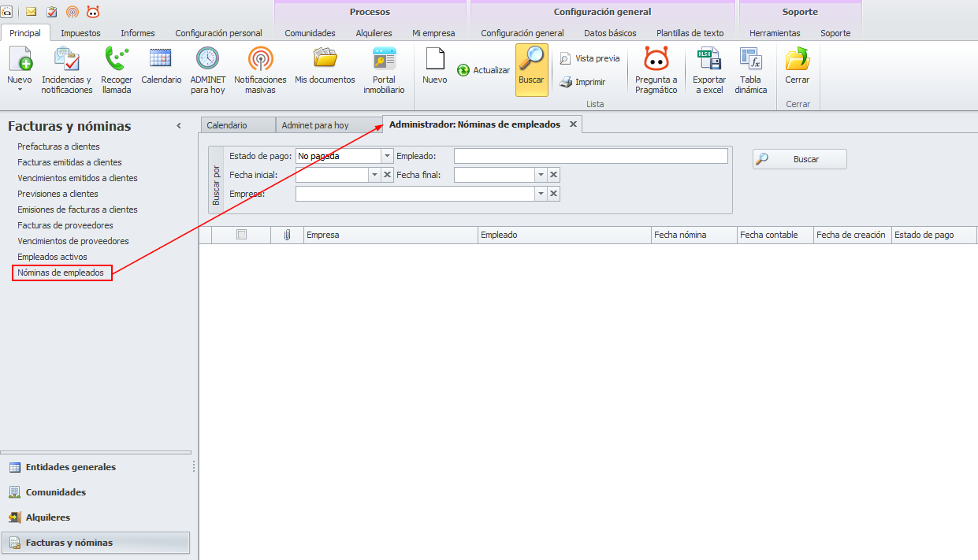Open Previsiones a clientes
978x560 pixels.
tap(58, 194)
